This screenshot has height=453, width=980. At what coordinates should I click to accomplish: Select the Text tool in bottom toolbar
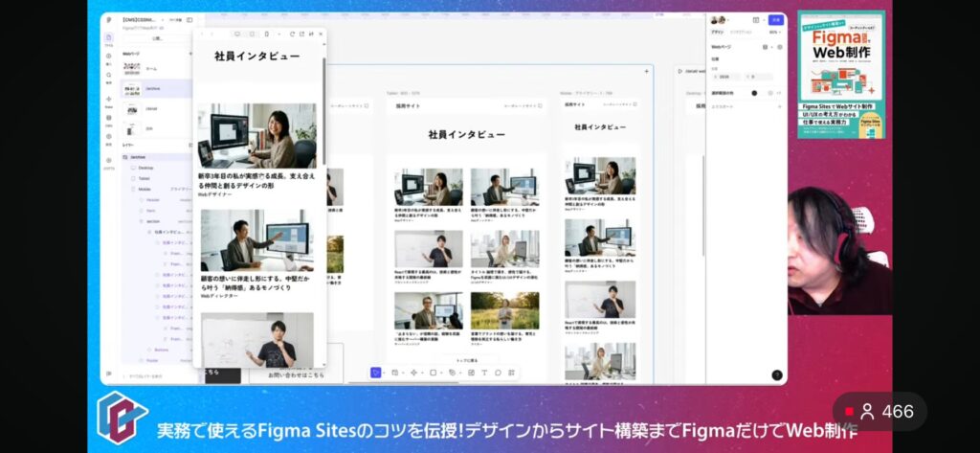[484, 373]
